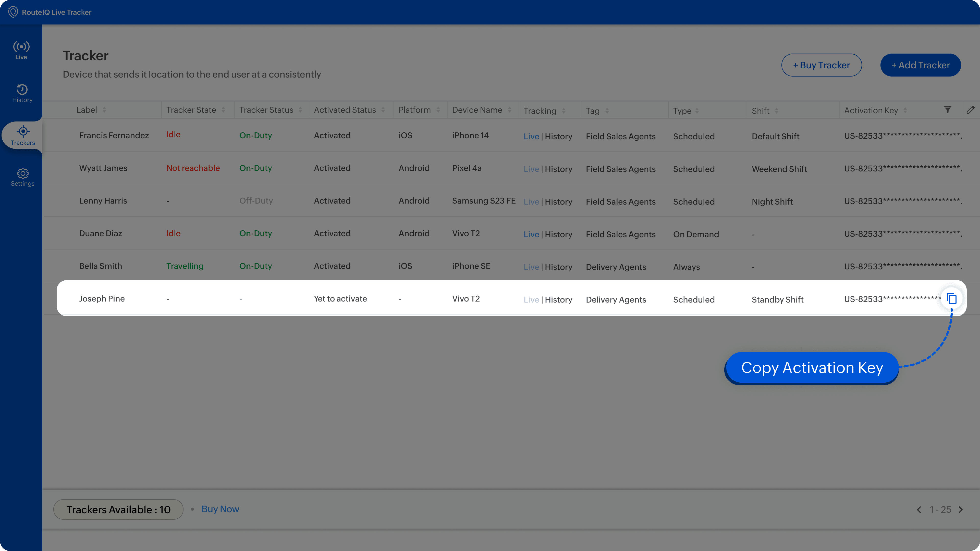Go to next page arrow
This screenshot has height=551, width=980.
(x=961, y=510)
